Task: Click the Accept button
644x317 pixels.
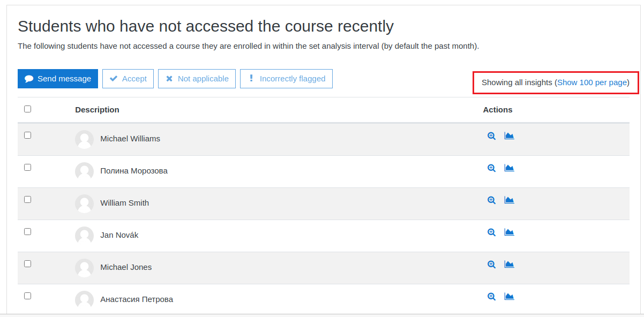Action: tap(128, 79)
